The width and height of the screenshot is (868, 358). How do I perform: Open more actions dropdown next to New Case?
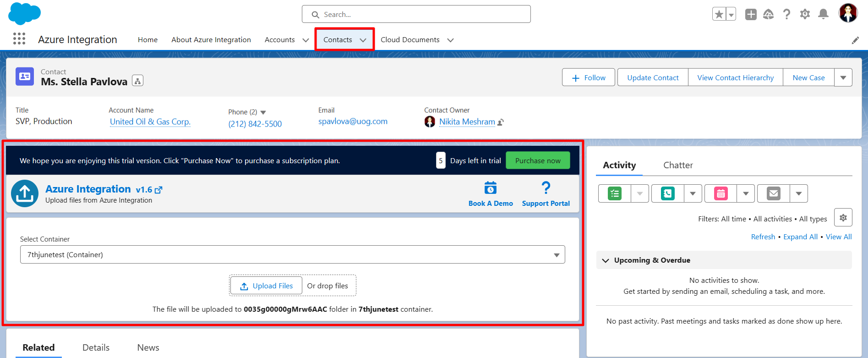pyautogui.click(x=843, y=77)
